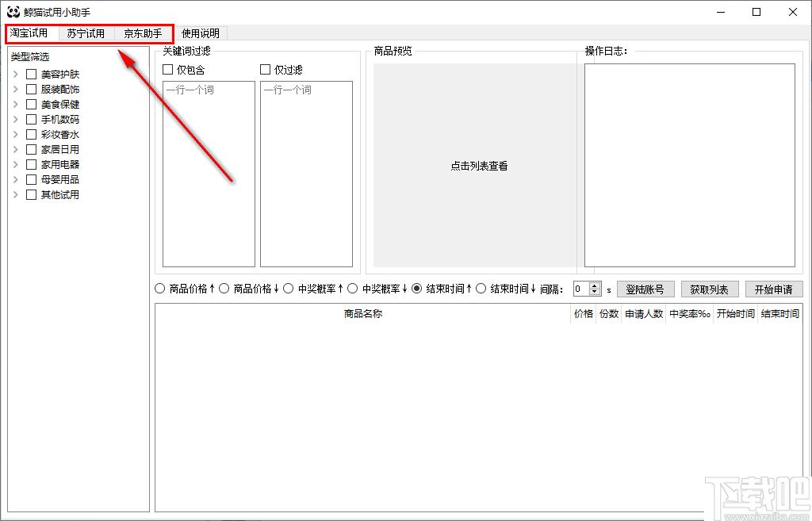Check the 手机数码 checkbox

tap(31, 119)
